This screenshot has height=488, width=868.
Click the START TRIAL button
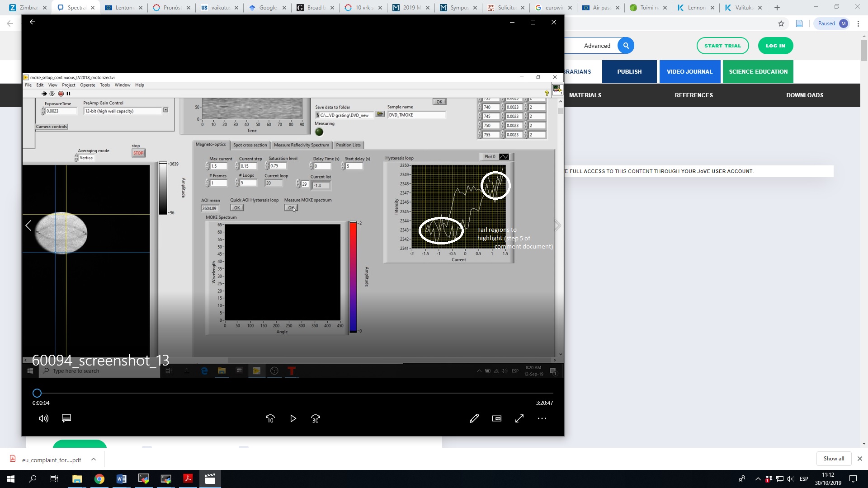click(x=722, y=46)
